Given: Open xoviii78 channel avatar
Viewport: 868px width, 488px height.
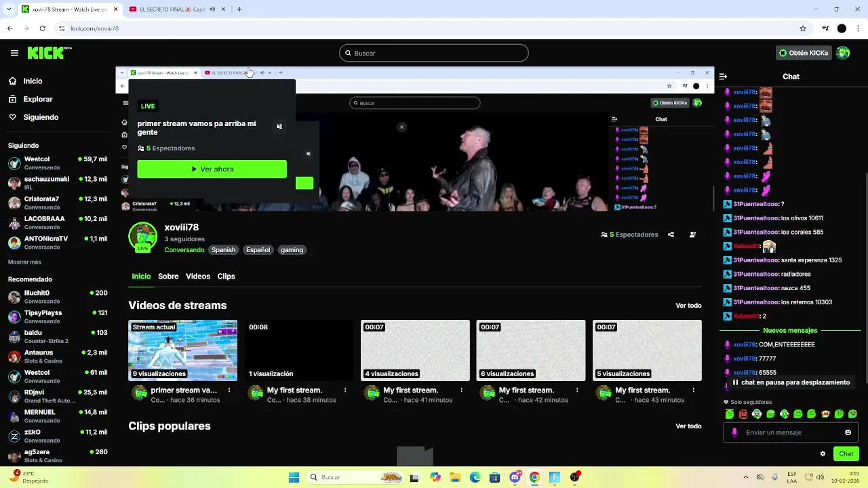Looking at the screenshot, I should click(x=142, y=237).
